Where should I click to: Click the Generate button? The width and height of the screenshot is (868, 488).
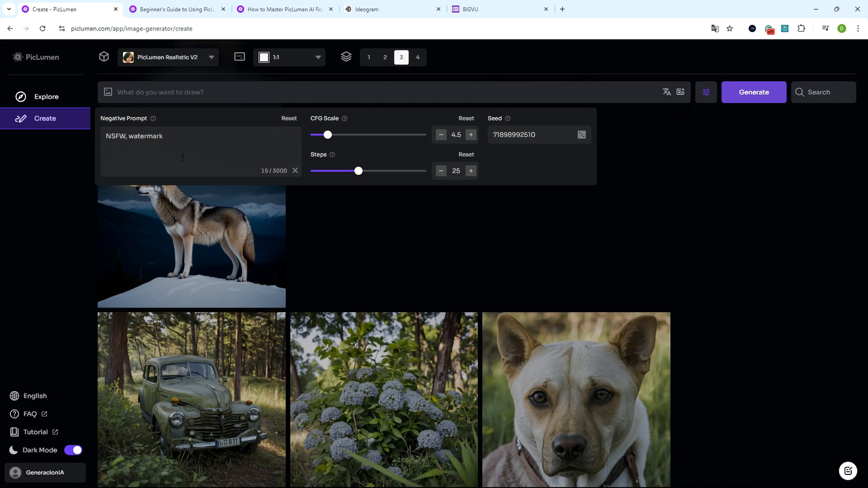(x=754, y=92)
